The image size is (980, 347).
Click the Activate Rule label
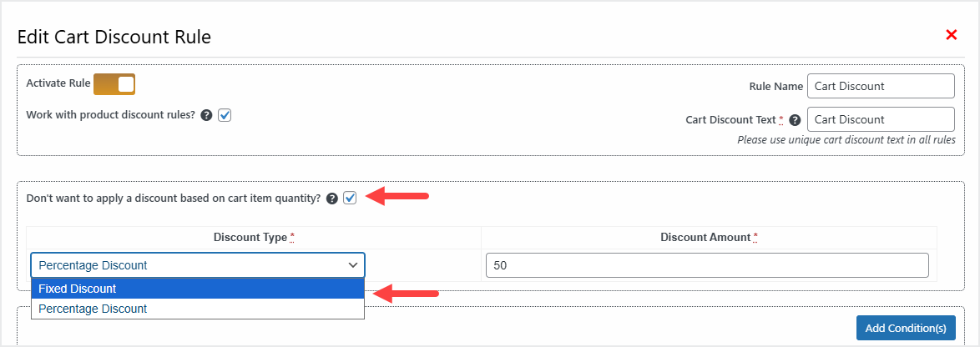(58, 83)
